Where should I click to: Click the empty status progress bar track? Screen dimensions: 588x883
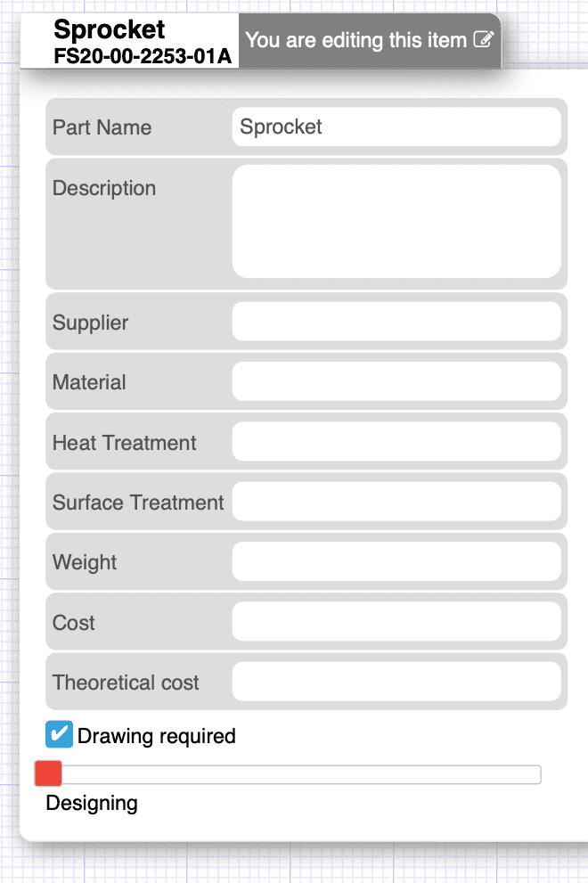click(301, 774)
